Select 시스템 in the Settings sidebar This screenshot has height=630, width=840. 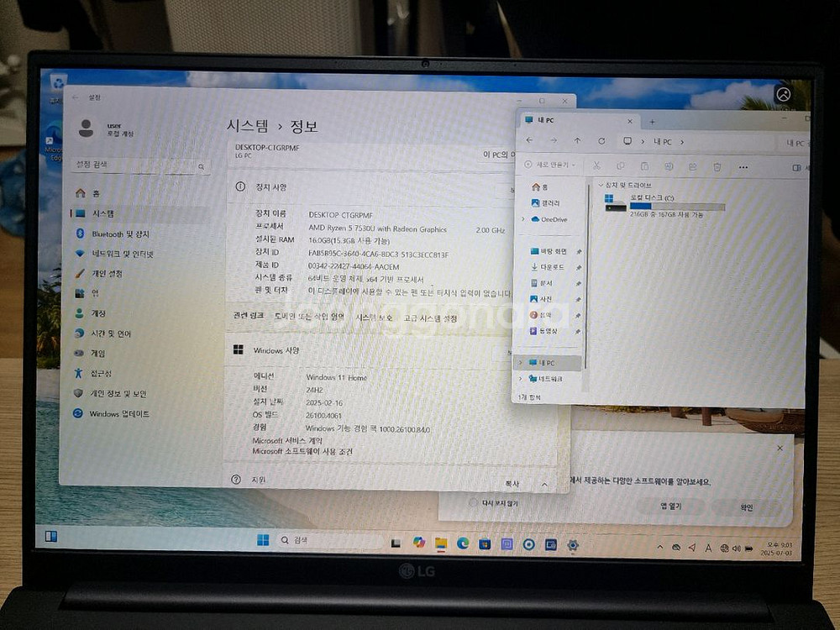tap(140, 213)
